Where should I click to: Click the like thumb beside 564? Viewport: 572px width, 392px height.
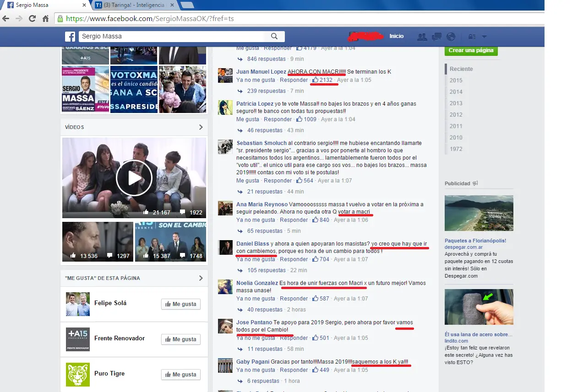[x=299, y=181]
